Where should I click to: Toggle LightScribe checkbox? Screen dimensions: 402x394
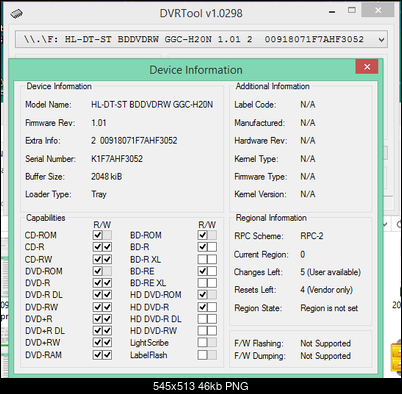point(202,342)
